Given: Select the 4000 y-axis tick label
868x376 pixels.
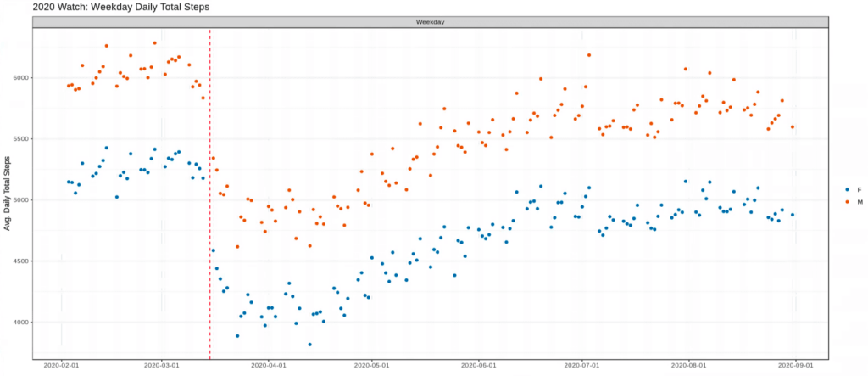Looking at the screenshot, I should (19, 323).
